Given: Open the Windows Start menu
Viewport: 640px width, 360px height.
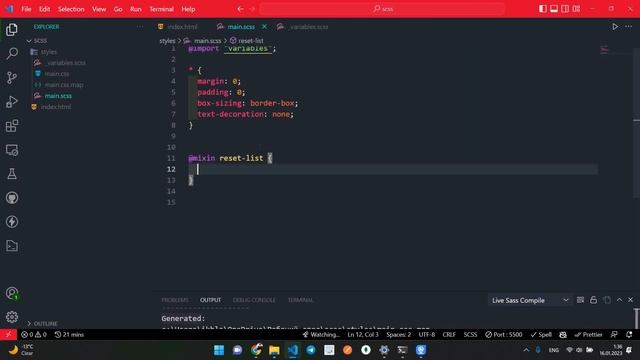Looking at the screenshot, I should click(219, 350).
